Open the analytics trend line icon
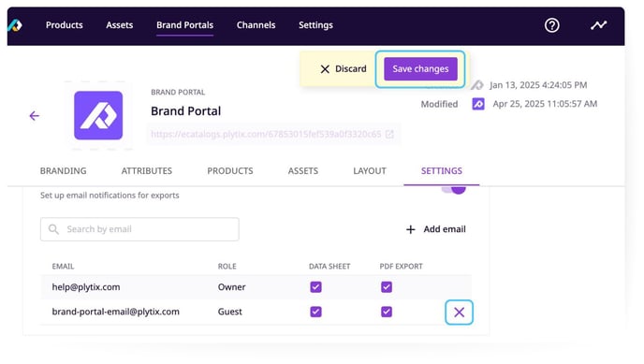Image resolution: width=644 pixels, height=364 pixels. coord(598,25)
